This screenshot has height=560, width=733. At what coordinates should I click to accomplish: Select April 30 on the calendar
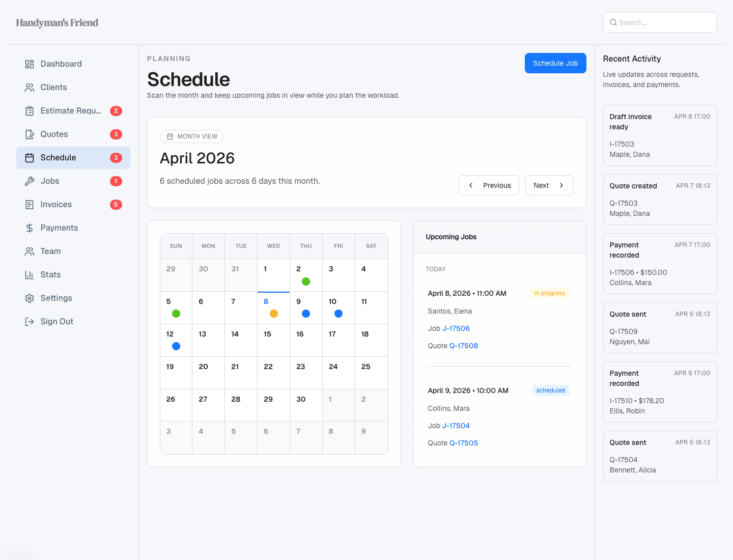pos(306,405)
